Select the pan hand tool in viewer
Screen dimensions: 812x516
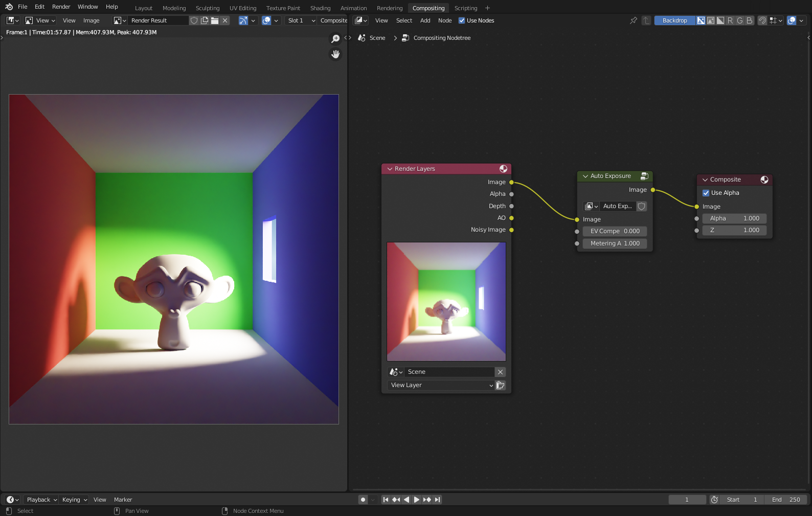click(x=335, y=54)
